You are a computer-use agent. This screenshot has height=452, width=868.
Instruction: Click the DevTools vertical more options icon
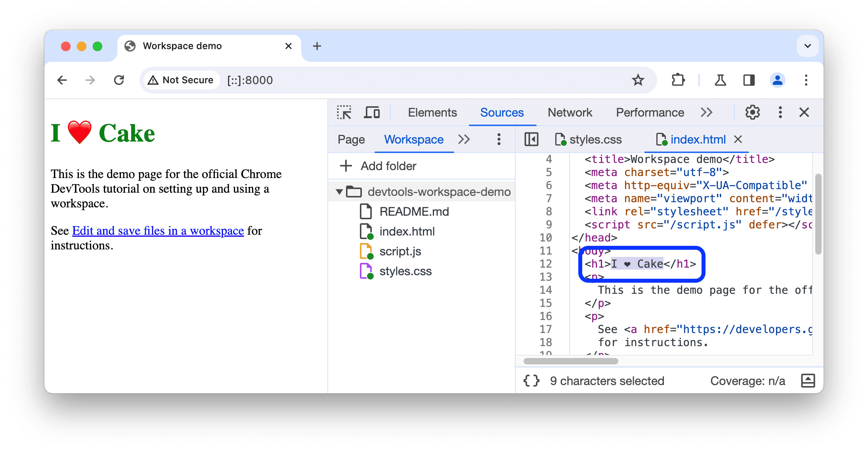[x=778, y=113]
